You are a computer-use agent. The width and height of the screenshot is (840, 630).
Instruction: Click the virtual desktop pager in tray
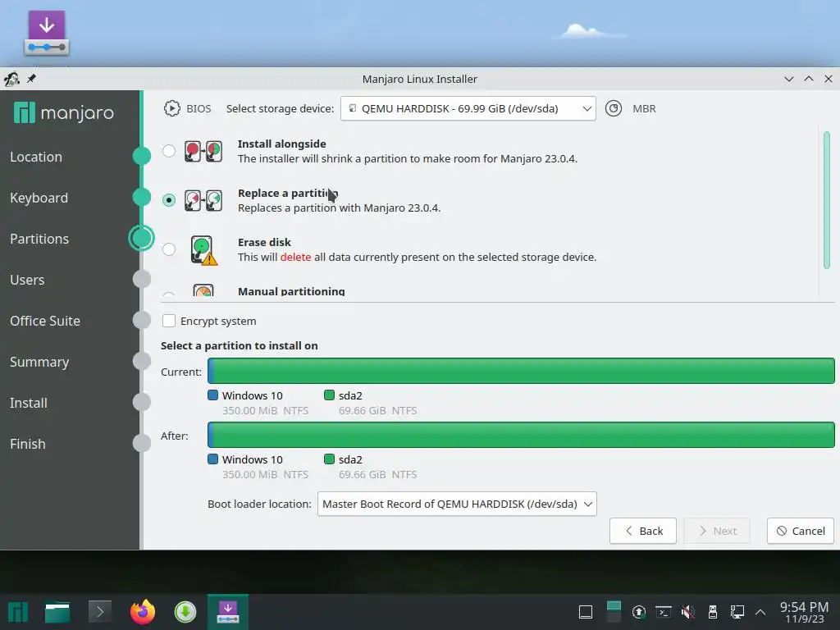(614, 612)
